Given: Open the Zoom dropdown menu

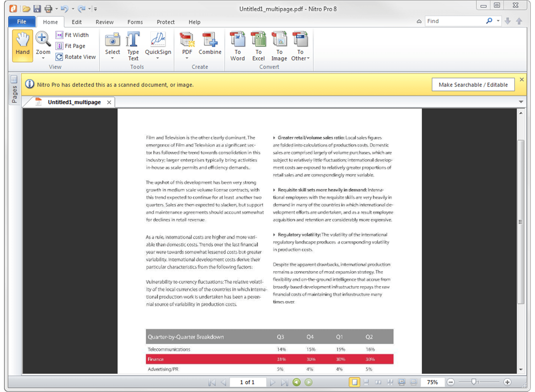Looking at the screenshot, I should [43, 58].
